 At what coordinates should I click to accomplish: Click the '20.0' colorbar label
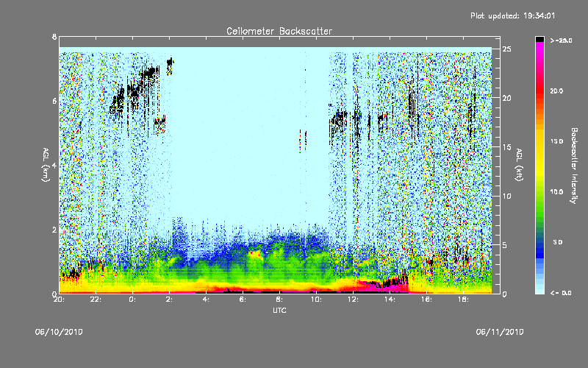point(556,91)
